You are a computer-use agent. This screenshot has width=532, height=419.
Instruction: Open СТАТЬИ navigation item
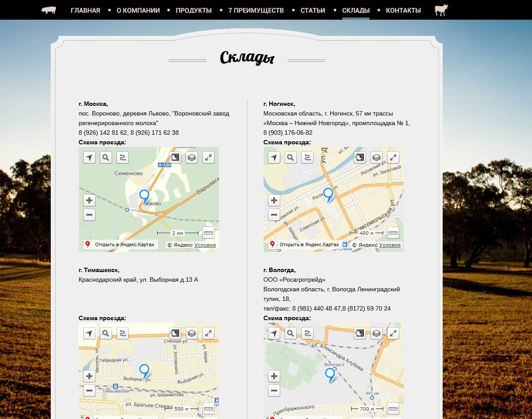[x=313, y=10]
